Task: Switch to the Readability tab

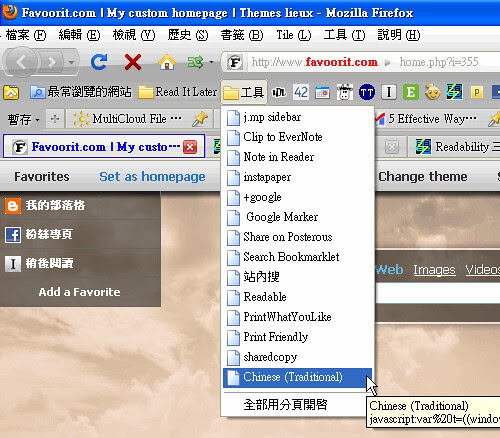Action: pyautogui.click(x=454, y=147)
